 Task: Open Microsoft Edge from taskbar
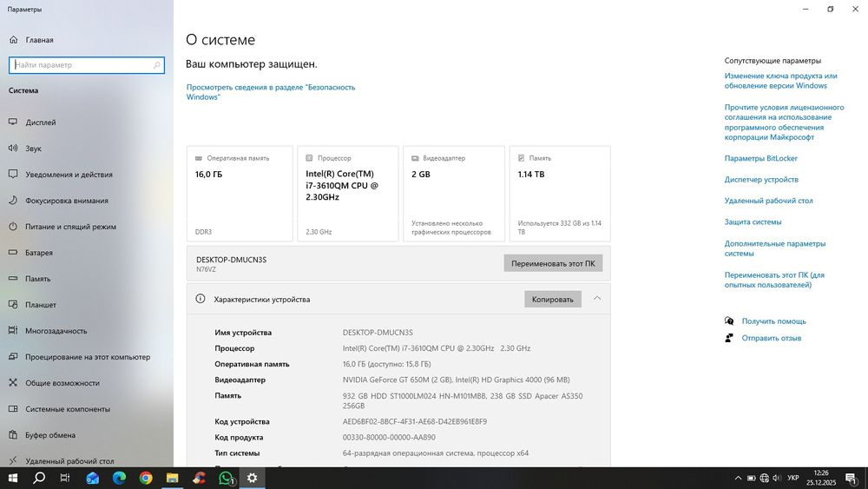(119, 478)
